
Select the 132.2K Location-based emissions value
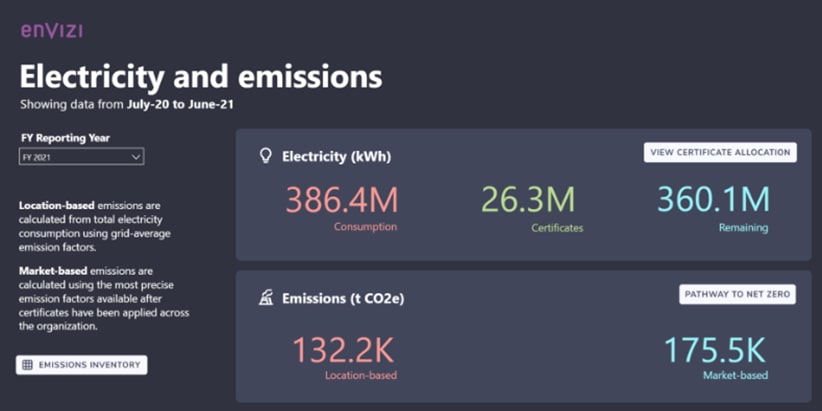[x=343, y=350]
